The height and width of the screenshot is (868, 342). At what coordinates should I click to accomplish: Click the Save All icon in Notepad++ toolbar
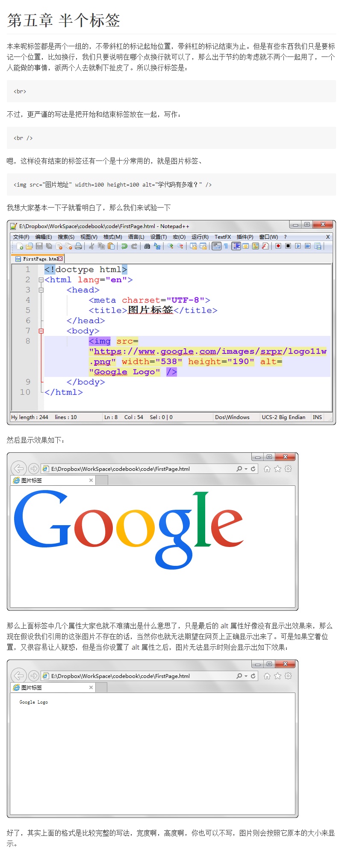pyautogui.click(x=49, y=246)
